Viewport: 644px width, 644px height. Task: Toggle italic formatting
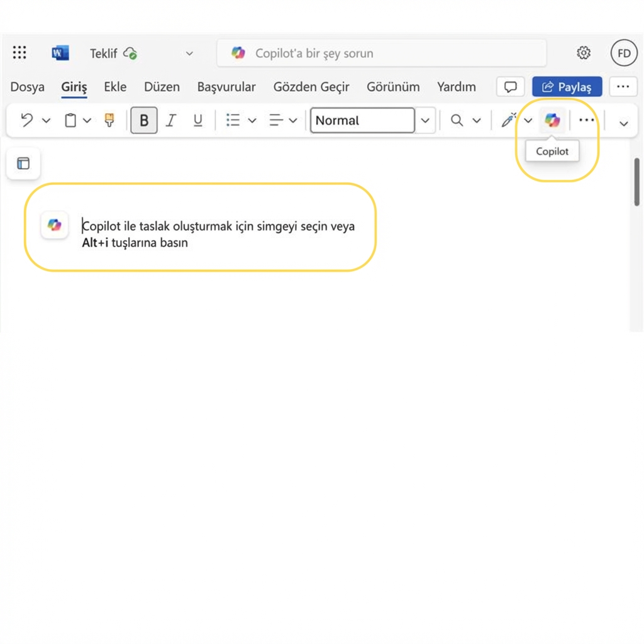coord(170,120)
